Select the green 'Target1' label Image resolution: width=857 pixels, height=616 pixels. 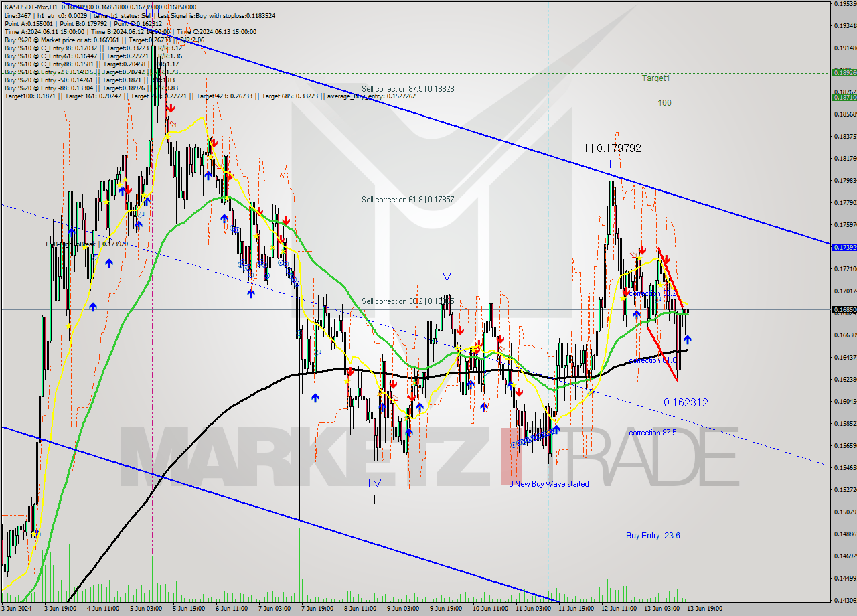[656, 78]
